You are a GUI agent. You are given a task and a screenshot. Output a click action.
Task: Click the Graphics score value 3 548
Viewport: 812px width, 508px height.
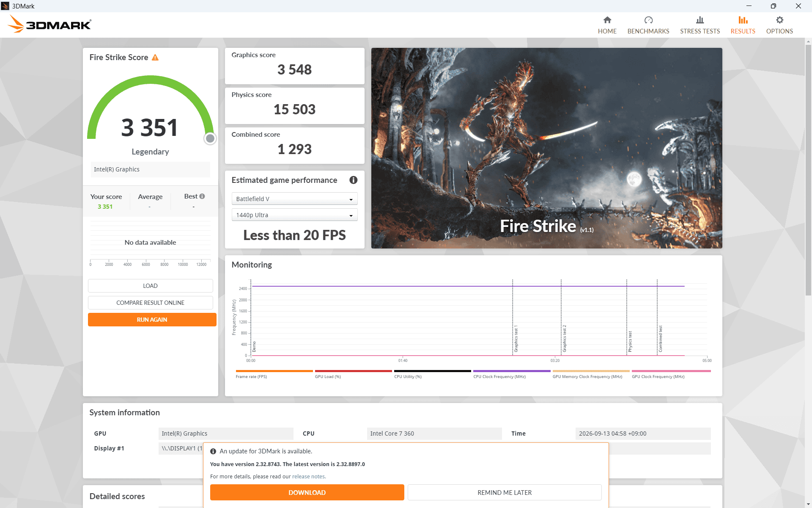click(294, 69)
